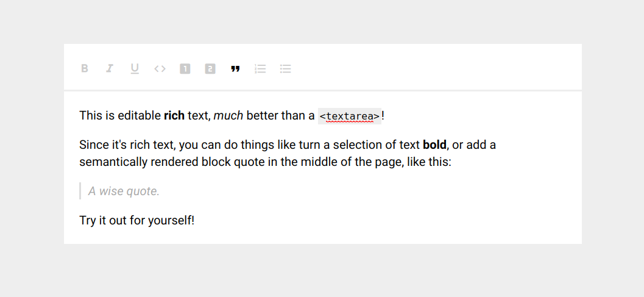
Task: Click the bold word "bold" in second paragraph
Action: (x=434, y=145)
